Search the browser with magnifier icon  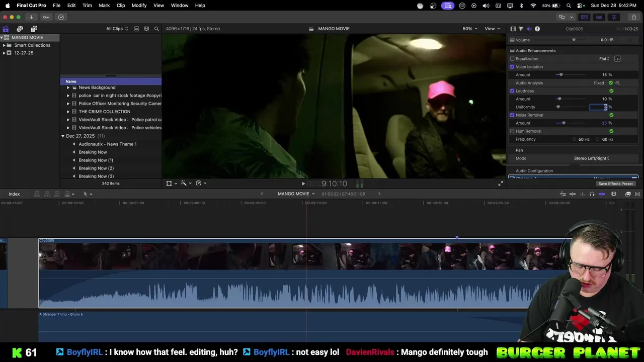[156, 29]
